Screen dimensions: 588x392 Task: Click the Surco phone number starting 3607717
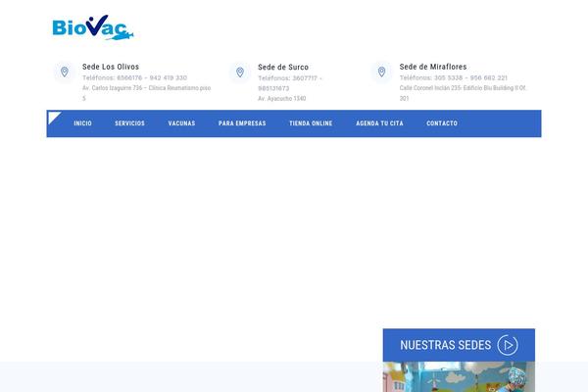click(290, 83)
